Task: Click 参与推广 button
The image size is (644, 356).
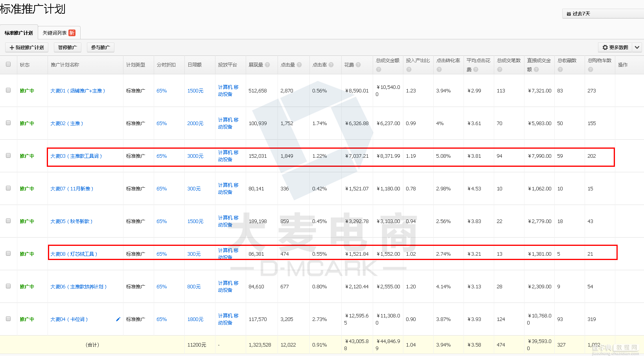Action: 100,48
